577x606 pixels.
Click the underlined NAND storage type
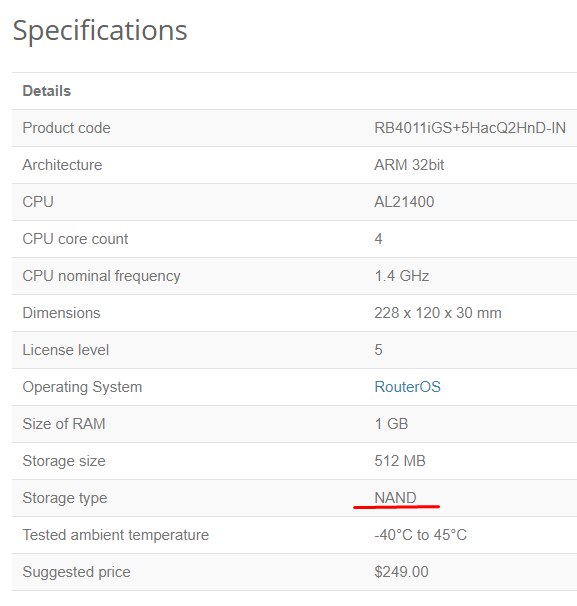(x=395, y=498)
